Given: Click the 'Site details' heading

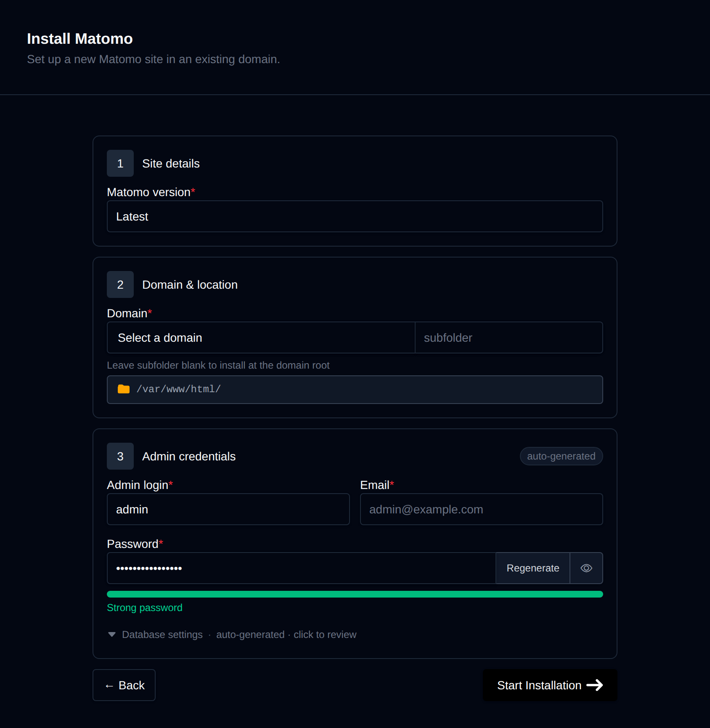Looking at the screenshot, I should (x=171, y=163).
